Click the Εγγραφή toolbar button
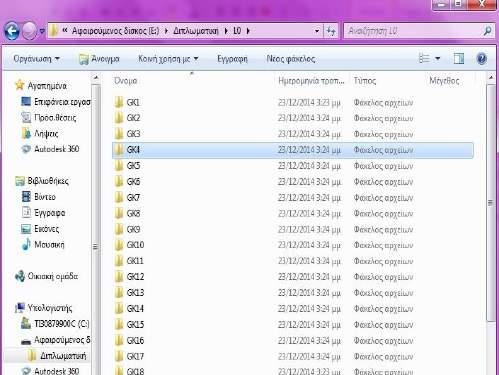 [232, 59]
